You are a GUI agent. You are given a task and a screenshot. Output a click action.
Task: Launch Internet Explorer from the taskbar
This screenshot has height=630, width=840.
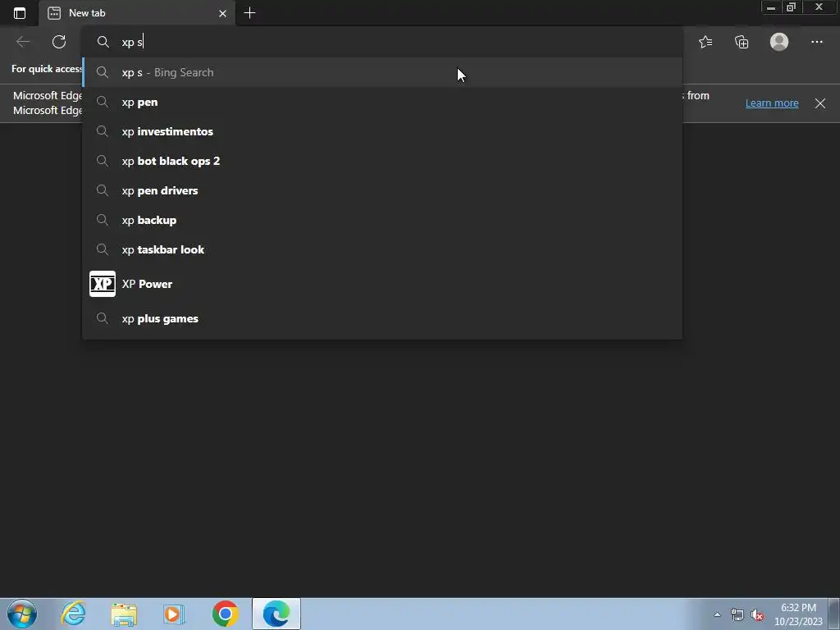pos(73,614)
